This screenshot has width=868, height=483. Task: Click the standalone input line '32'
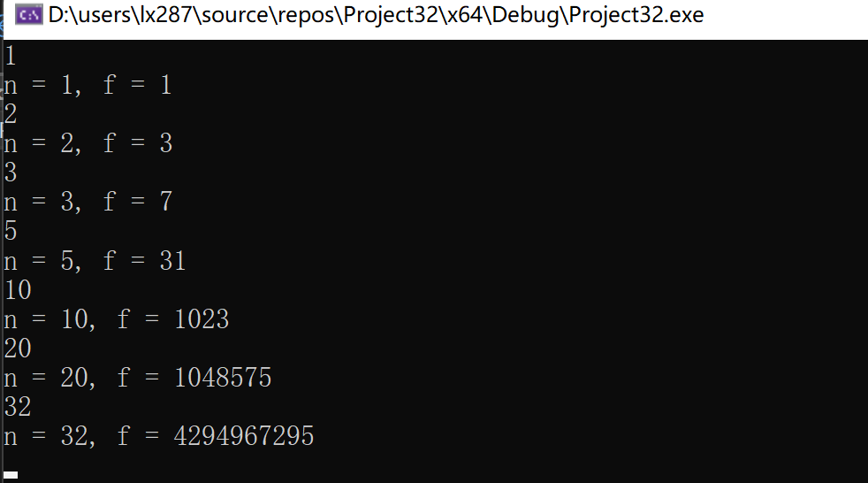18,407
